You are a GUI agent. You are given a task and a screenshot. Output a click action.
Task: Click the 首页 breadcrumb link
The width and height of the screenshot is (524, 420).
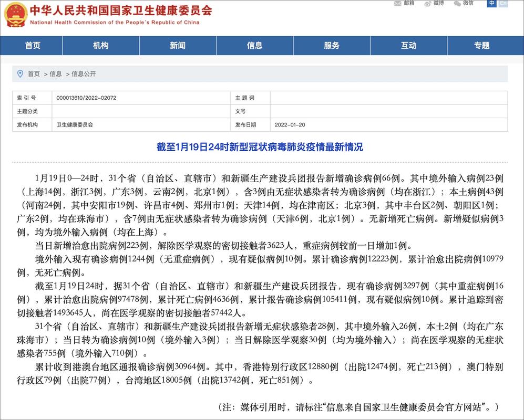33,74
